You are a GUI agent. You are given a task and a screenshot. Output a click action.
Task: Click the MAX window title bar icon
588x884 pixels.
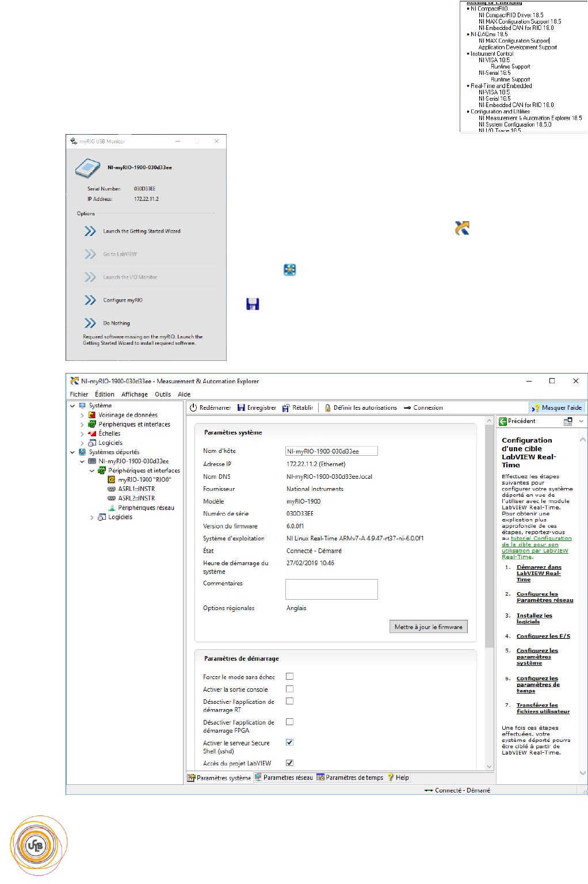(74, 381)
